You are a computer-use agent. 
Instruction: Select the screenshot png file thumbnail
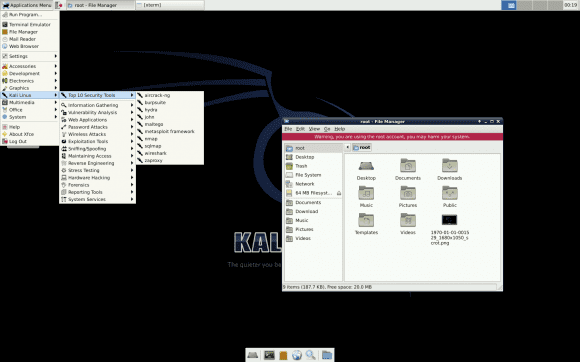[x=449, y=220]
